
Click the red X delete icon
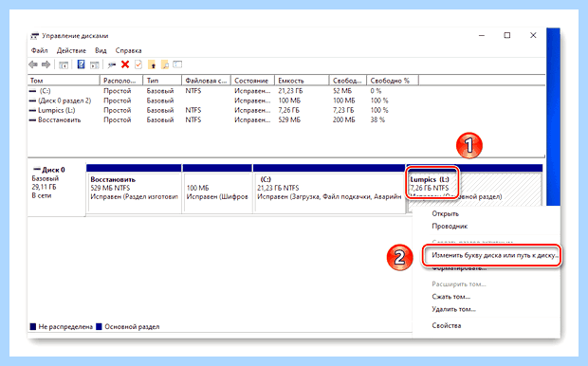click(x=125, y=64)
